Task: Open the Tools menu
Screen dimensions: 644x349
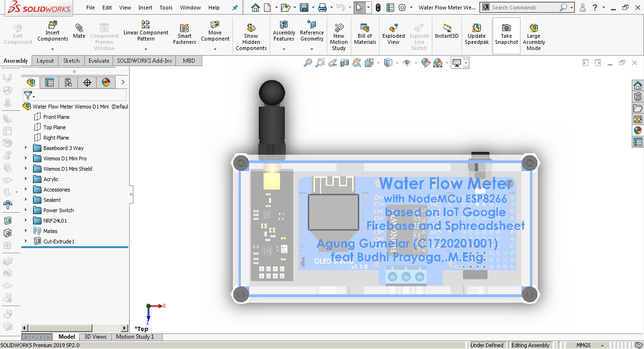Action: pos(166,8)
